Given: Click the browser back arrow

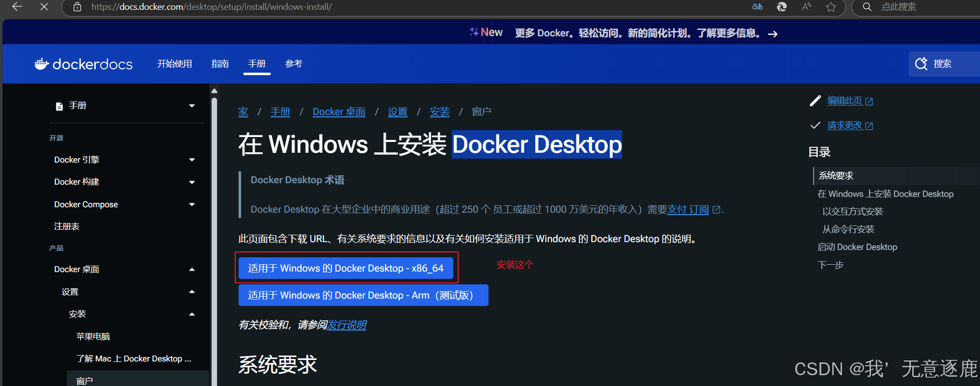Looking at the screenshot, I should 17,7.
